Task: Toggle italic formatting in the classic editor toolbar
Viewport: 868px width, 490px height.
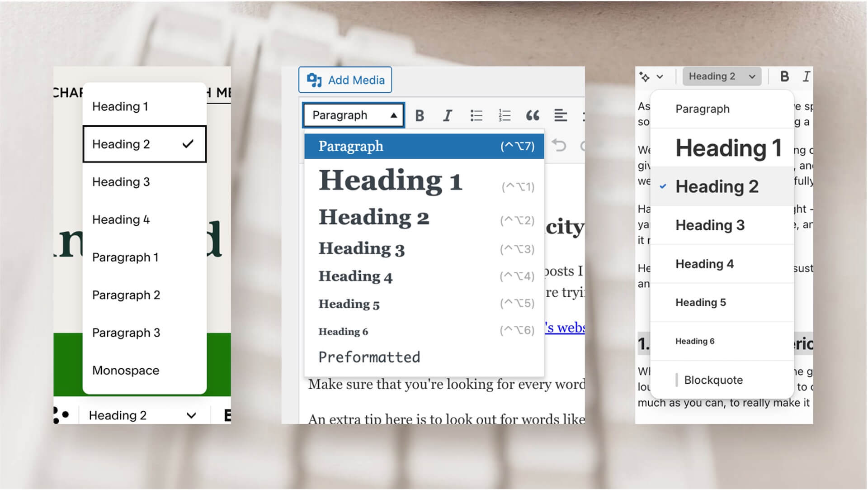Action: [x=448, y=115]
